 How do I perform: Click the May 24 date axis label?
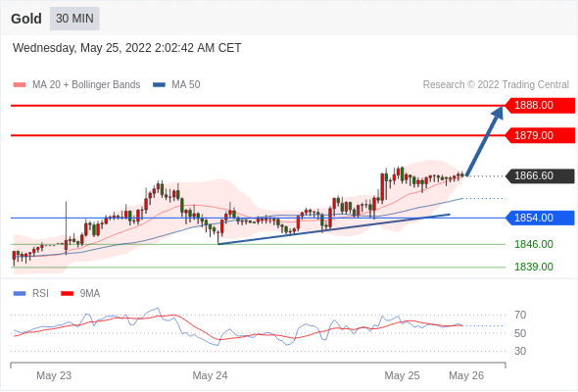click(x=210, y=375)
